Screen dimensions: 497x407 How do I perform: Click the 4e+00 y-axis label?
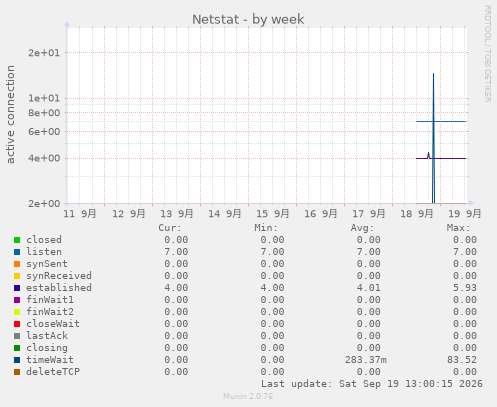(x=44, y=158)
